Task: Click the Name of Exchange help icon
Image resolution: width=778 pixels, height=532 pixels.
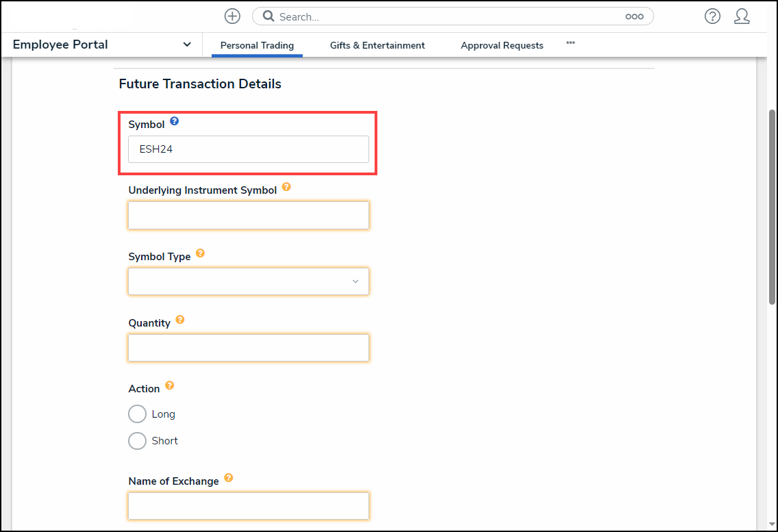Action: (x=229, y=479)
